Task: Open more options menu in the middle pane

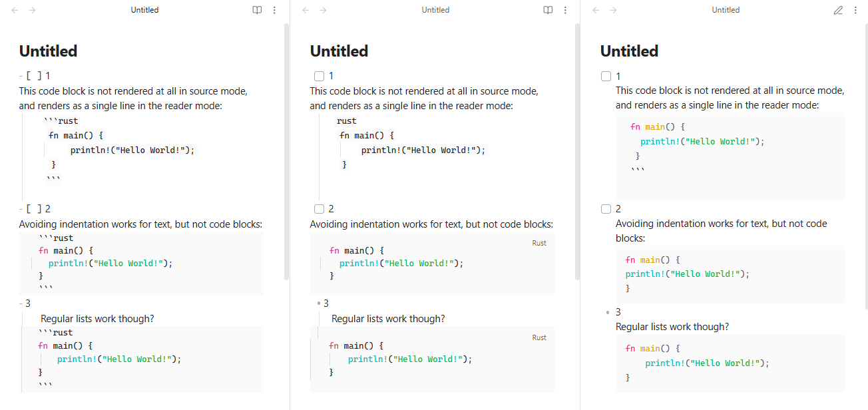Action: pos(565,10)
